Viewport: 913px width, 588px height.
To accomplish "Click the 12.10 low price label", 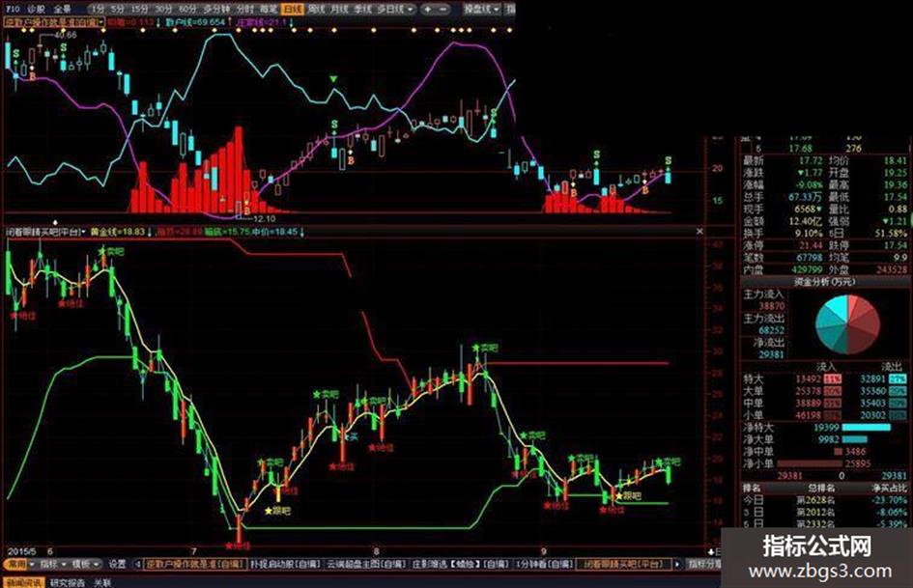I will [265, 218].
